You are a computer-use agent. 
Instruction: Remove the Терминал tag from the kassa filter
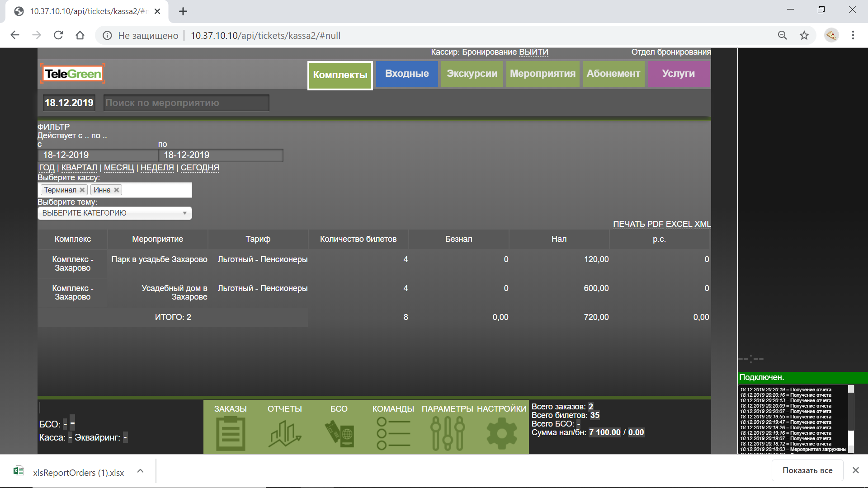82,190
